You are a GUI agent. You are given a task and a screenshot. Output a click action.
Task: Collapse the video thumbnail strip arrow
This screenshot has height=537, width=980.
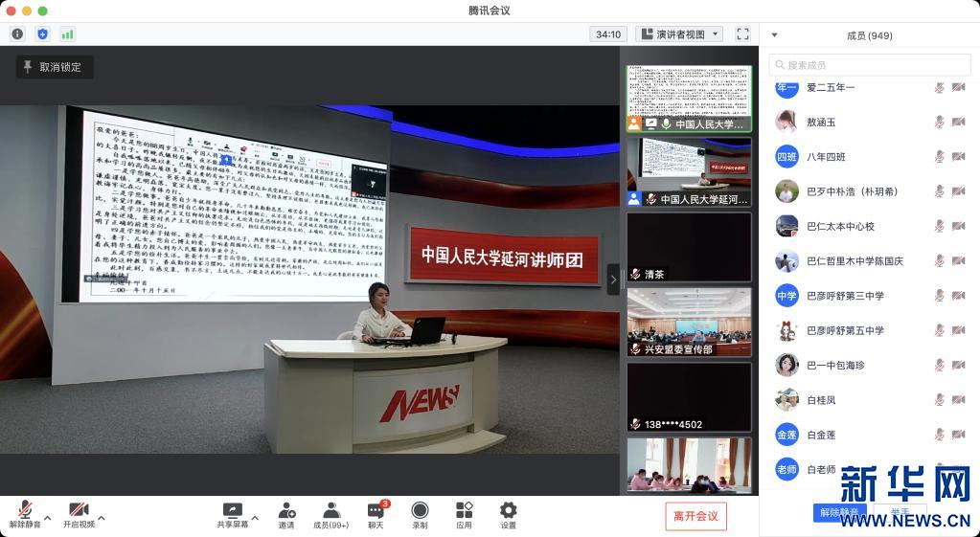click(613, 280)
